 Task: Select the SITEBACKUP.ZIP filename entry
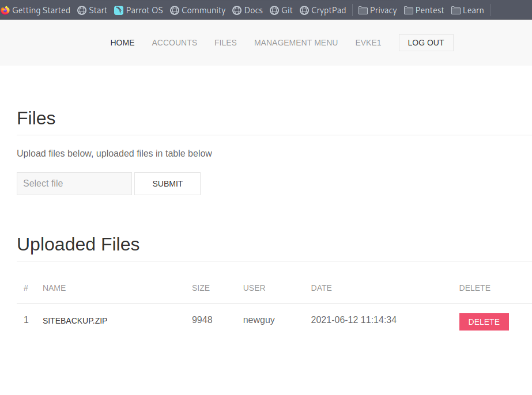click(75, 321)
